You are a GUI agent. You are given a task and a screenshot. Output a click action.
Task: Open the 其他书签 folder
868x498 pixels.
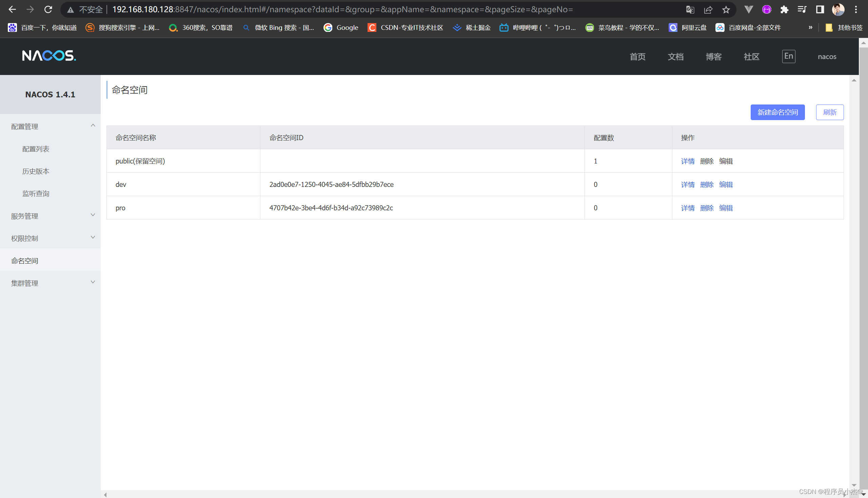844,28
